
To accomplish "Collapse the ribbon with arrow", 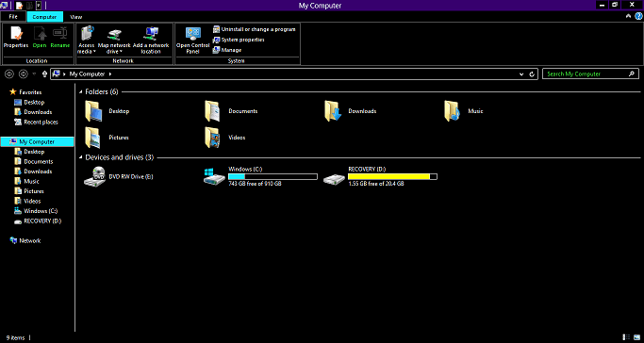I will pyautogui.click(x=628, y=16).
